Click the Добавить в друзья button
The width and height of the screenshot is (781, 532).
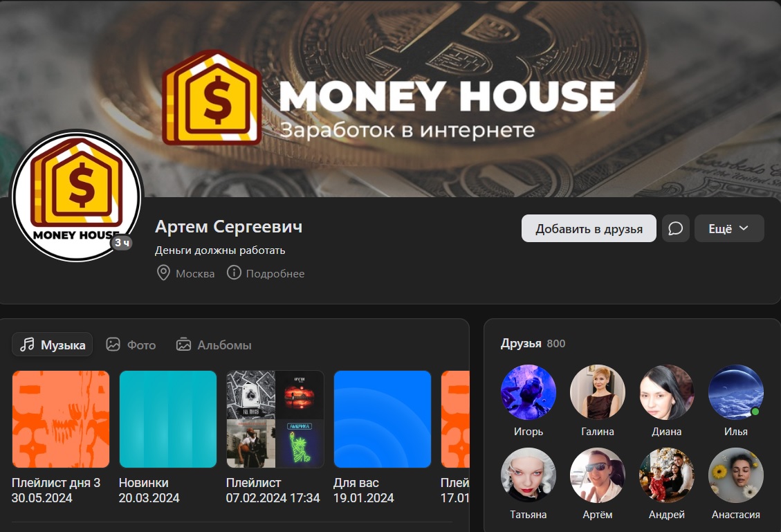589,228
